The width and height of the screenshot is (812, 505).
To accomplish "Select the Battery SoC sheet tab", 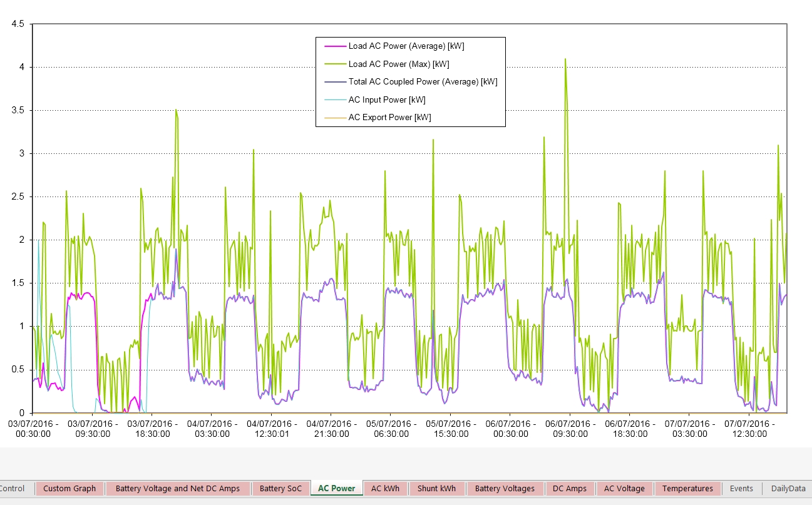I will pos(280,489).
